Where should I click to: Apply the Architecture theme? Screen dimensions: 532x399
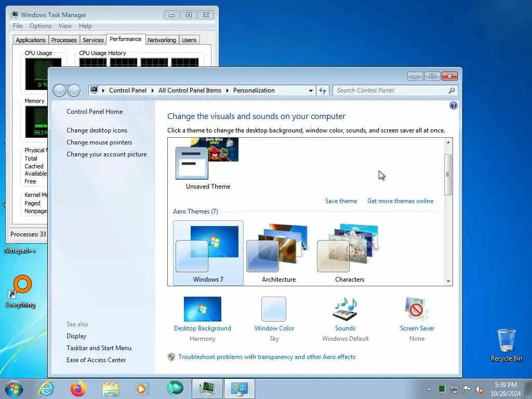[x=278, y=253]
